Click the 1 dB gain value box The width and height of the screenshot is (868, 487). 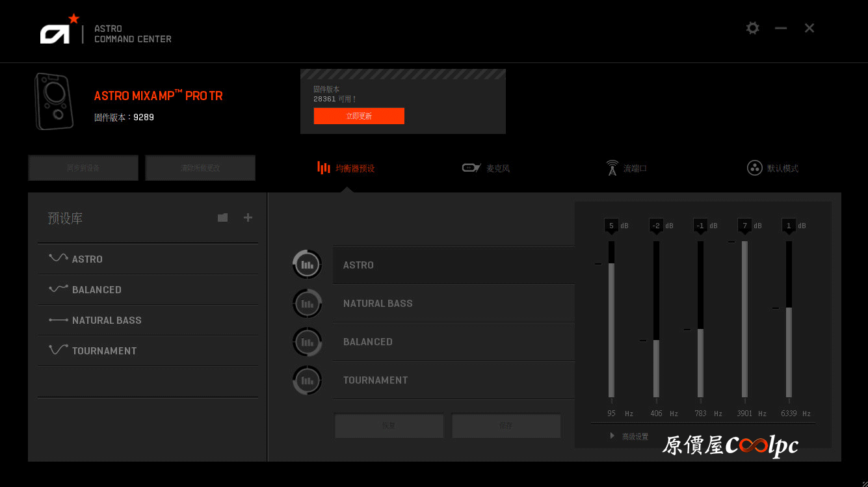[x=789, y=226]
